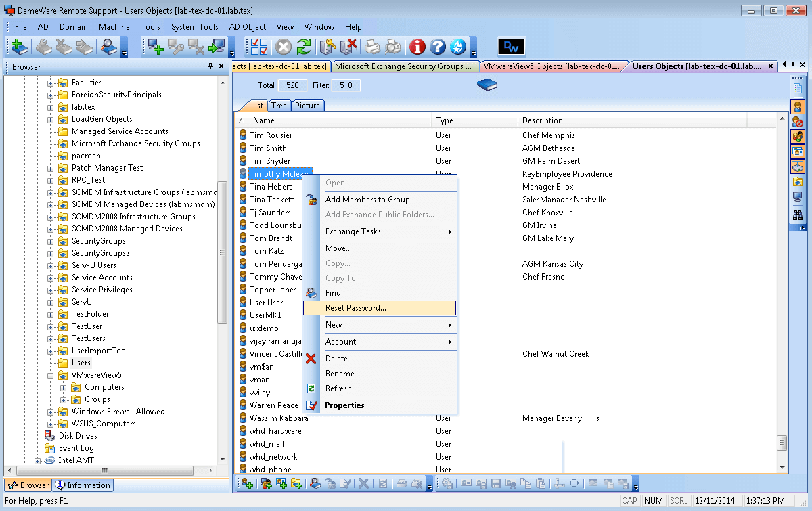
Task: Click the find user icon in bottom toolbar
Action: [315, 483]
